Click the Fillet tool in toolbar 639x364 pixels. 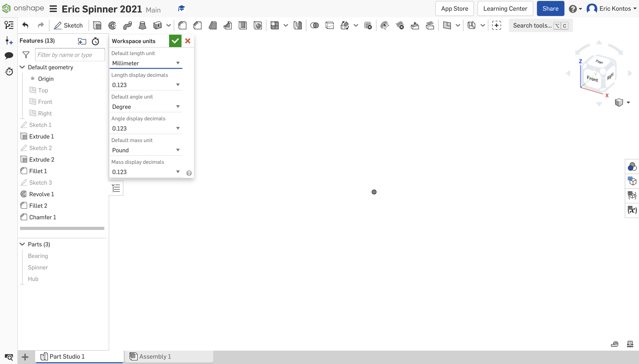coord(182,26)
